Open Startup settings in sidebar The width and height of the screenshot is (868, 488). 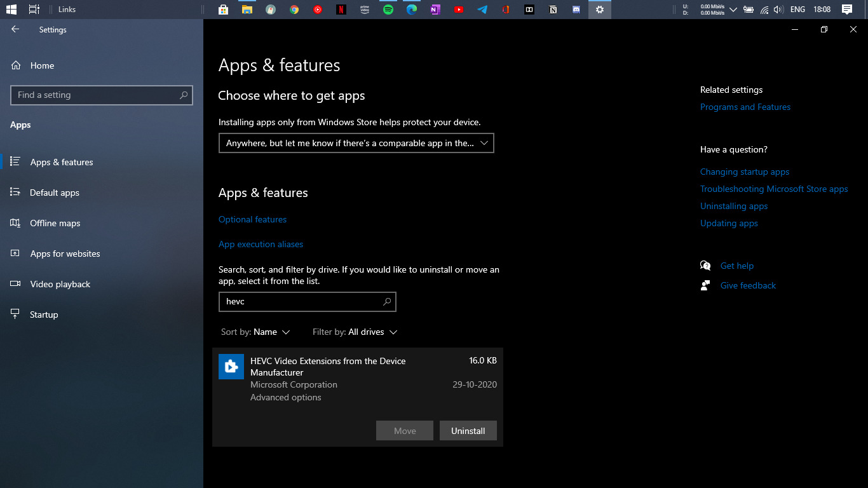coord(43,314)
